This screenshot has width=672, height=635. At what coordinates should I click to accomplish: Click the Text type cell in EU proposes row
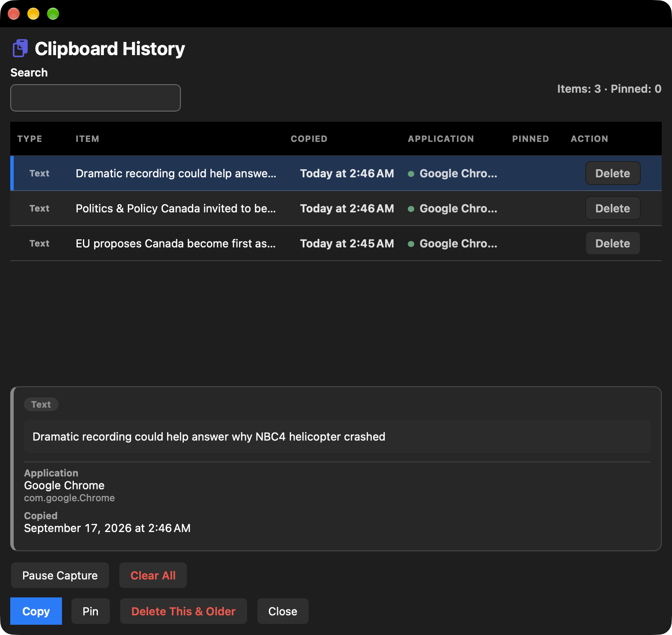coord(39,244)
